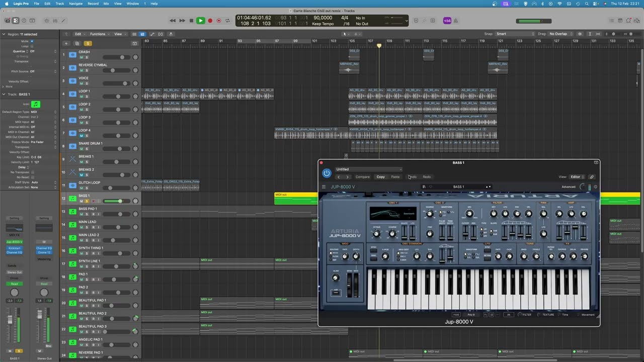This screenshot has width=644, height=362.
Task: Open JUP-8000 V preset browser icon
Action: tap(424, 187)
